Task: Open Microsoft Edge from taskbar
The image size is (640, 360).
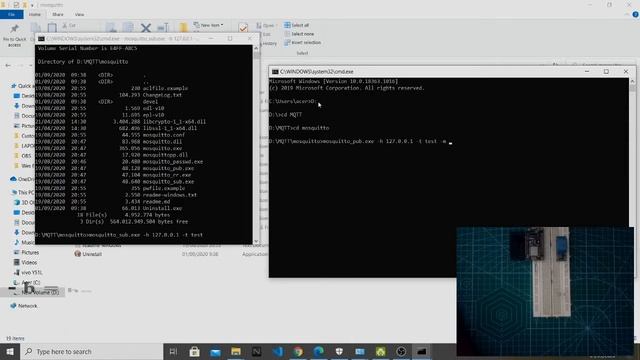Action: pyautogui.click(x=319, y=351)
